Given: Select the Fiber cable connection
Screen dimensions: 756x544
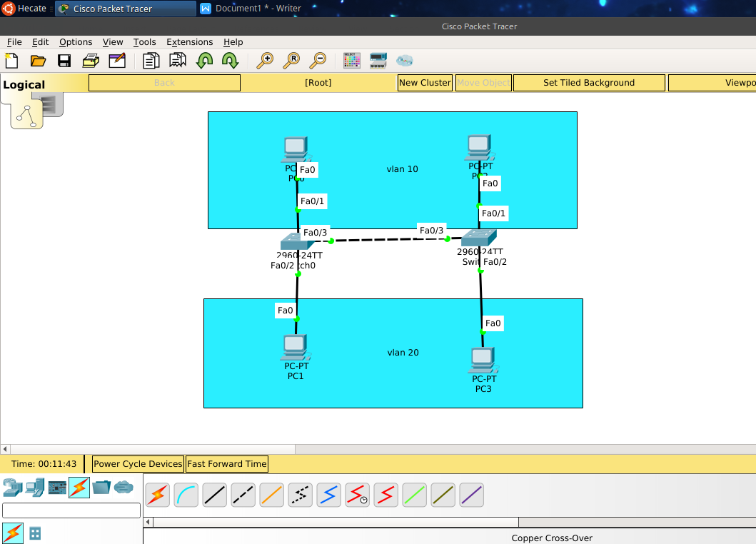Looking at the screenshot, I should click(271, 495).
